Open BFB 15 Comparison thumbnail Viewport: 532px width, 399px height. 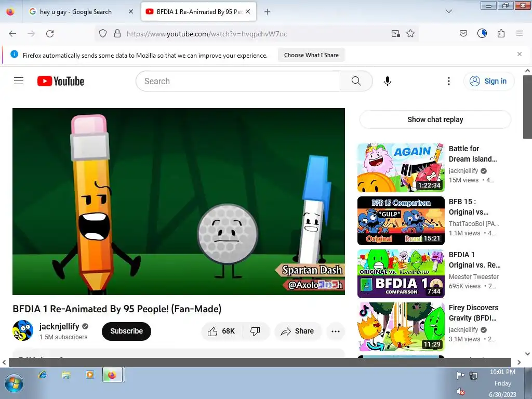click(x=401, y=220)
